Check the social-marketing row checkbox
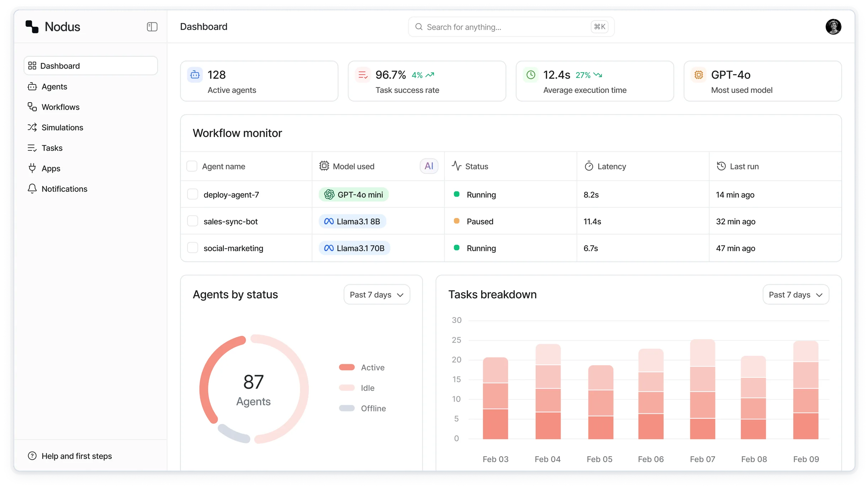Viewport: 868px width, 488px height. (193, 248)
